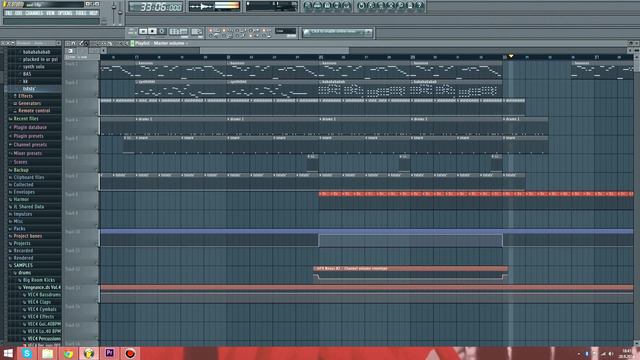
Task: Open the FILE menu
Action: [9, 13]
